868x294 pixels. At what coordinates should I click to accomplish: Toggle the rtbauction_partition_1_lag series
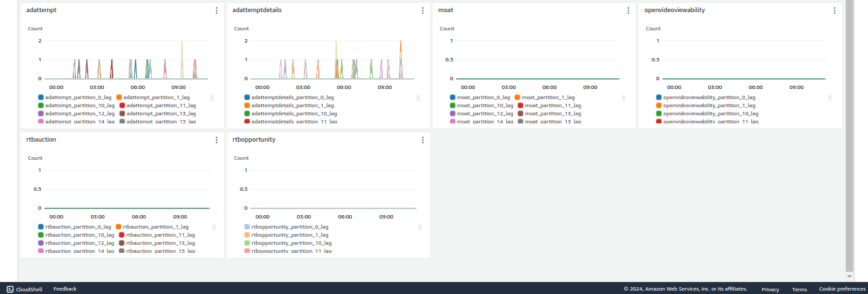[x=152, y=227]
